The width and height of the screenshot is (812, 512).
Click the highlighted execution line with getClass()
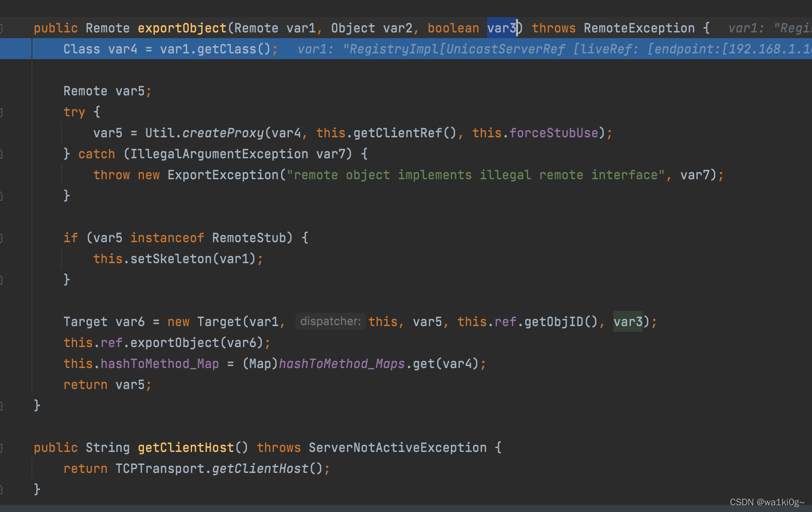pos(406,49)
